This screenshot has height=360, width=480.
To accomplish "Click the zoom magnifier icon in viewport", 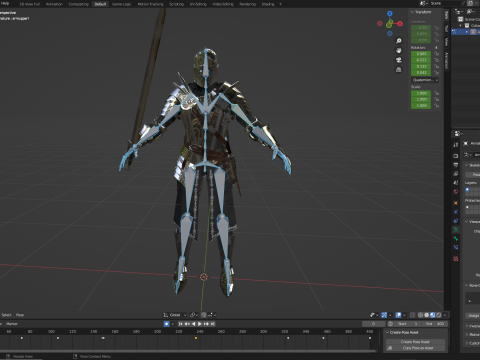I will point(399,41).
